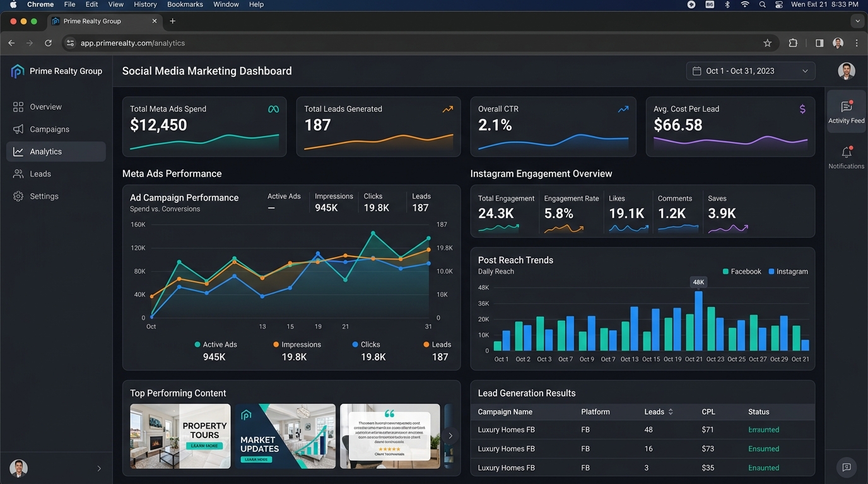This screenshot has width=868, height=484.
Task: Click the Prime Realty Group logo
Action: point(18,71)
